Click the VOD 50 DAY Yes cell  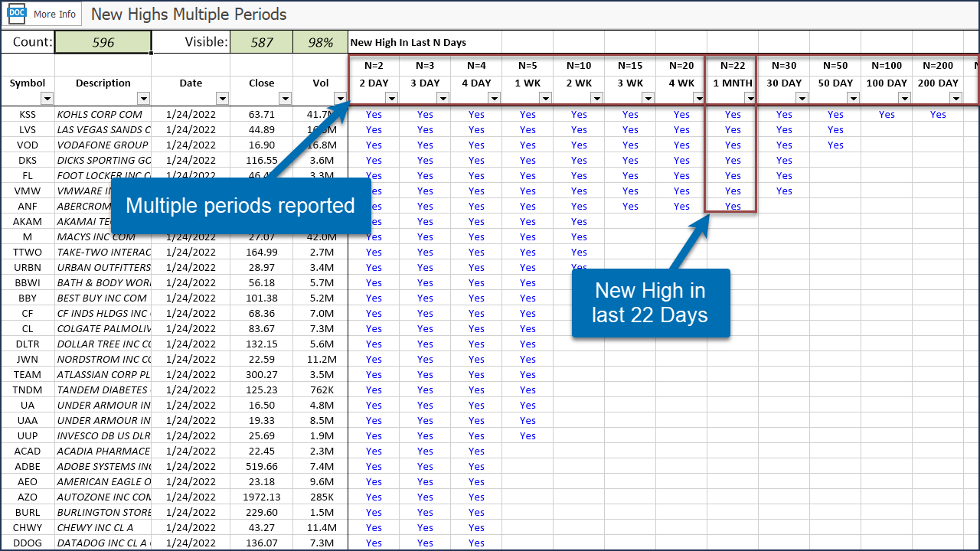835,145
